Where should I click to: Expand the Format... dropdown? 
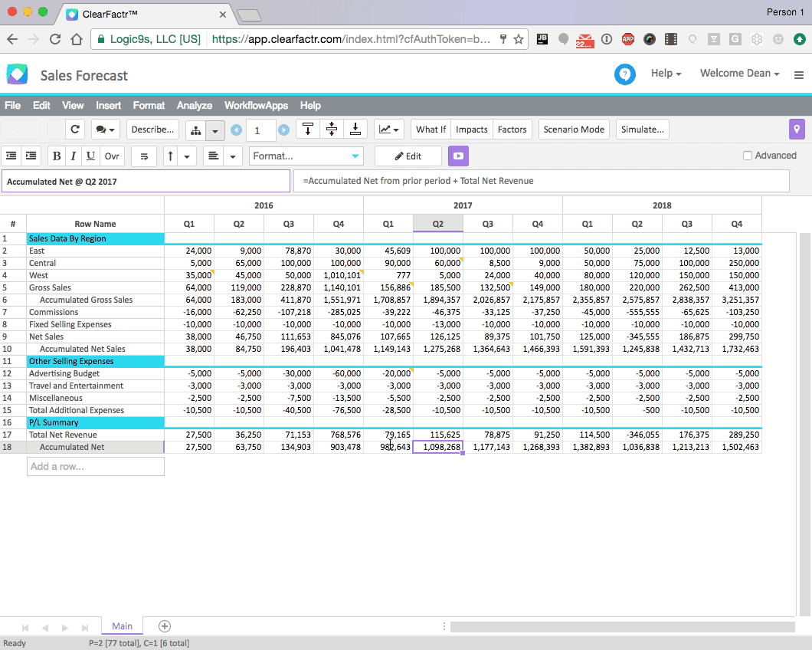click(306, 156)
